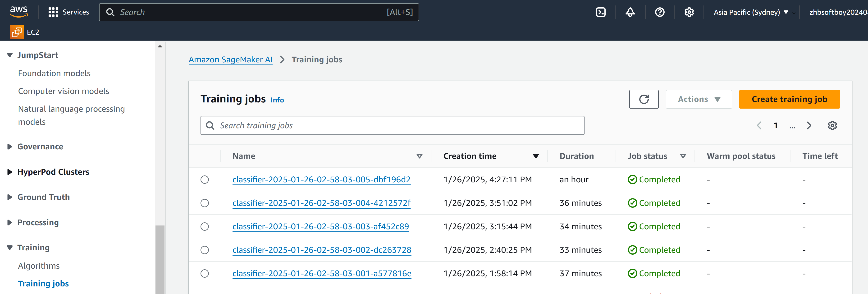The image size is (868, 294).
Task: Select the classifier job ending 004-4212572f
Action: tap(205, 203)
